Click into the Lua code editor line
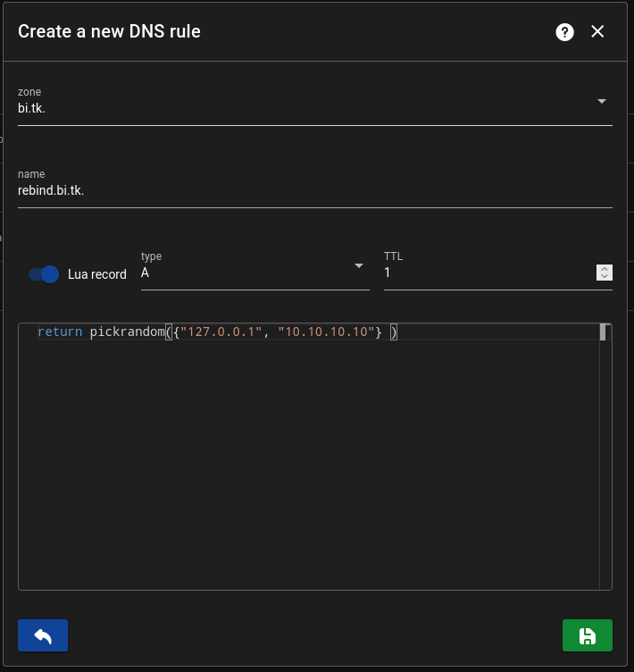This screenshot has width=634, height=672. coord(318,332)
